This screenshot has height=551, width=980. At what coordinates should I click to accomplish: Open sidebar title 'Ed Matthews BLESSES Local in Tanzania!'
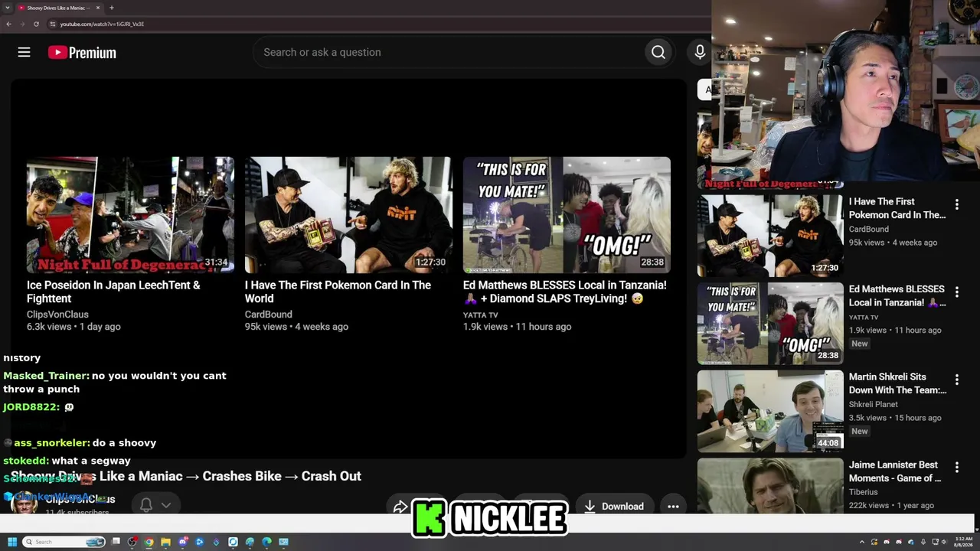pos(897,295)
